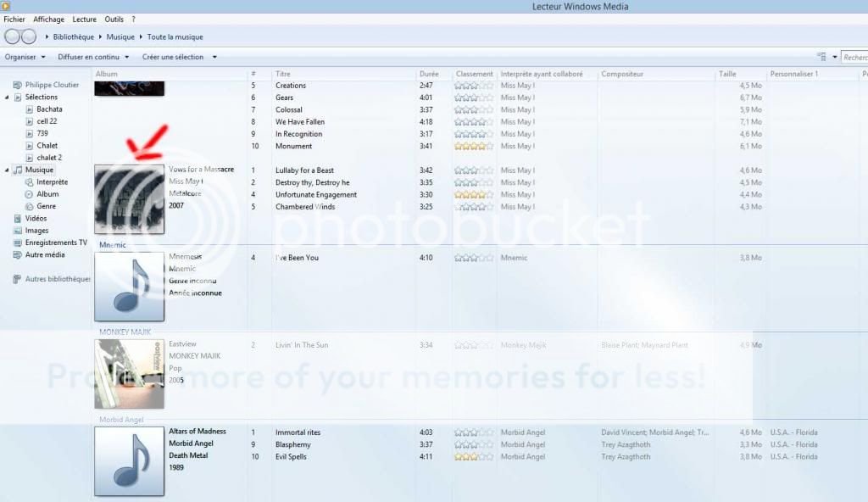Screen dimensions: 868x502
Task: Click the Bachata playlist icon
Action: coord(30,109)
